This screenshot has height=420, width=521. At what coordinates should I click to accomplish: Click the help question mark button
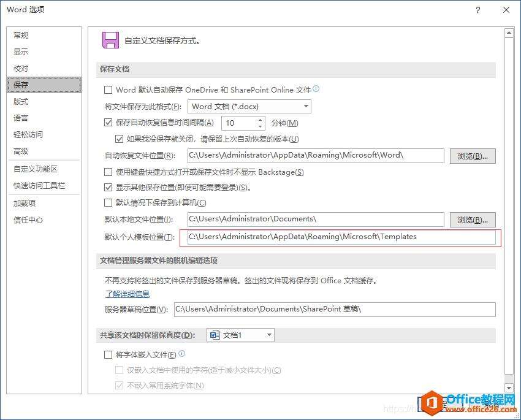click(478, 10)
